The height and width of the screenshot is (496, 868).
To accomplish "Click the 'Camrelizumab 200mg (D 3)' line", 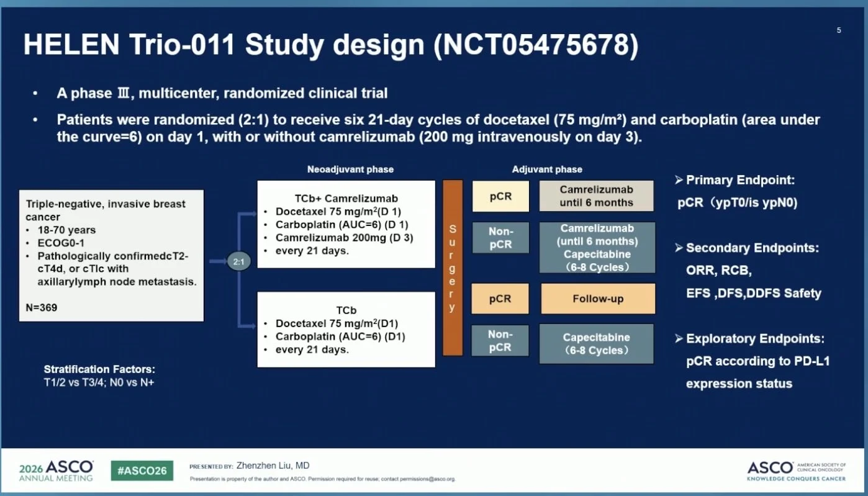I will coord(344,237).
